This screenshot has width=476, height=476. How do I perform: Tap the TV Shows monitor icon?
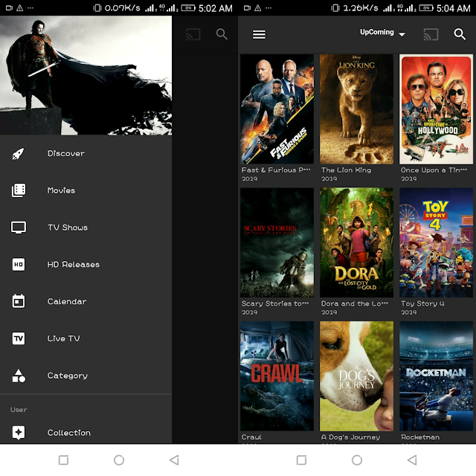coord(19,228)
